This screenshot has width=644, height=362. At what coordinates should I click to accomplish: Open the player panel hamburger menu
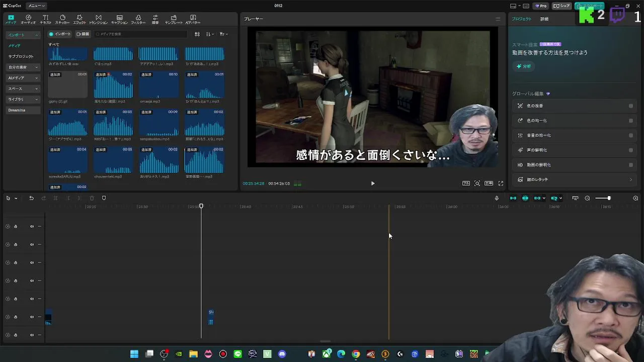click(x=498, y=19)
